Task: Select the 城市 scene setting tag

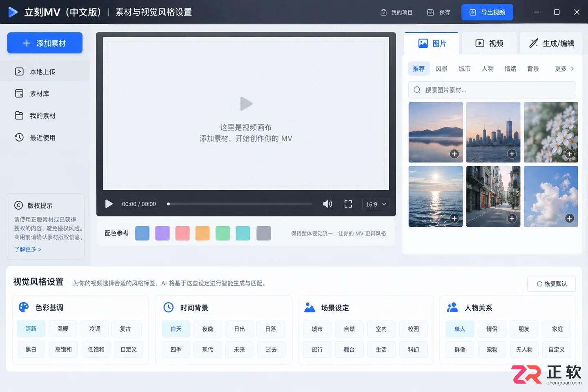Action: [317, 329]
